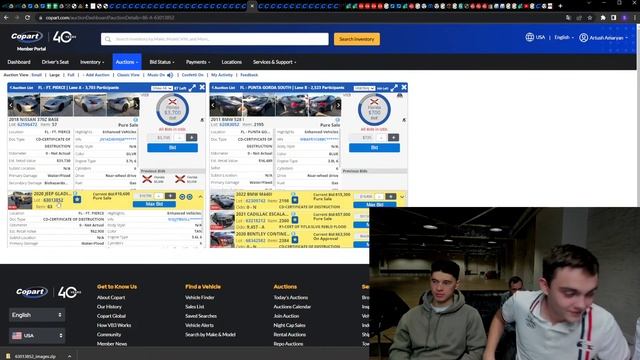Switch auction view to Large
Image resolution: width=640 pixels, height=360 pixels.
pos(54,75)
